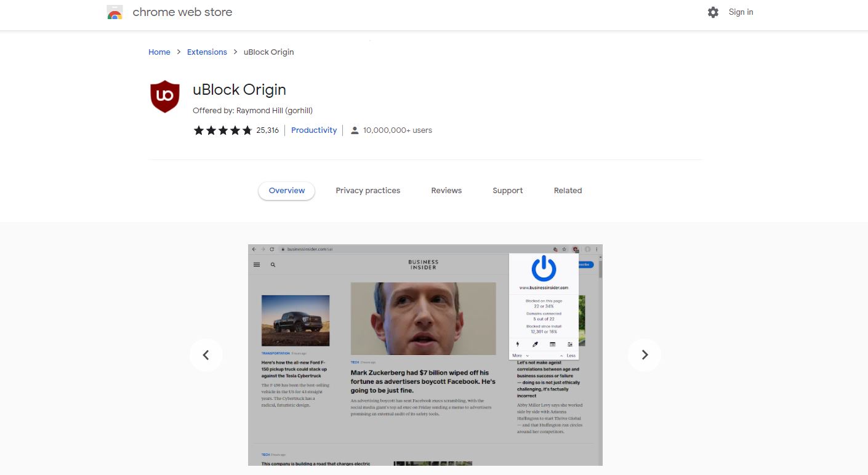Image resolution: width=868 pixels, height=475 pixels.
Task: Select the Overview tab
Action: coord(287,191)
